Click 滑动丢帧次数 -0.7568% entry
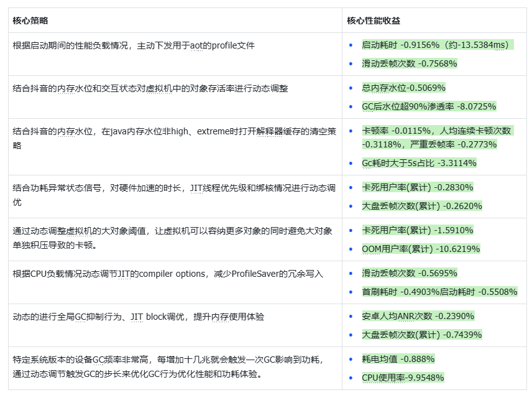Viewport: 532px width, 395px height. [x=410, y=63]
